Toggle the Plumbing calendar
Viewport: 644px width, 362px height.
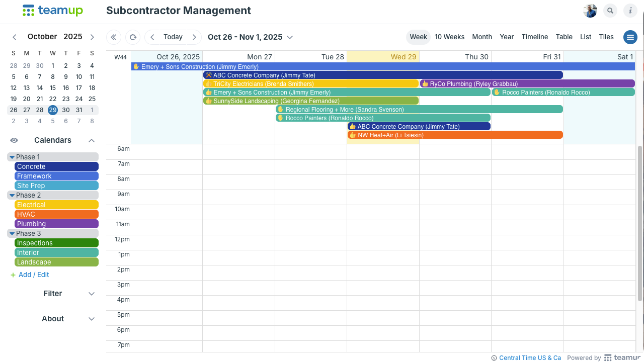[x=56, y=224]
